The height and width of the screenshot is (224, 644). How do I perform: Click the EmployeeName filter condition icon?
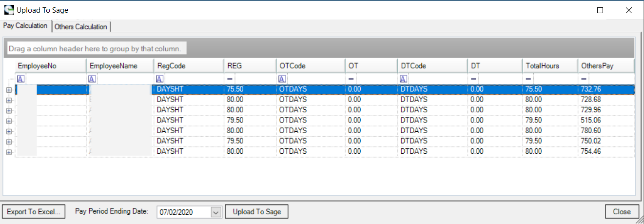click(92, 79)
